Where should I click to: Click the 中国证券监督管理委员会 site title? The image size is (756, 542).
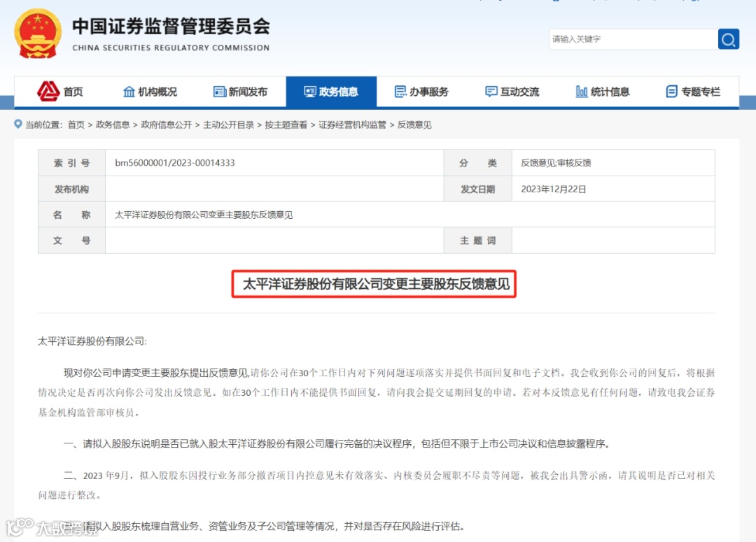pyautogui.click(x=171, y=27)
